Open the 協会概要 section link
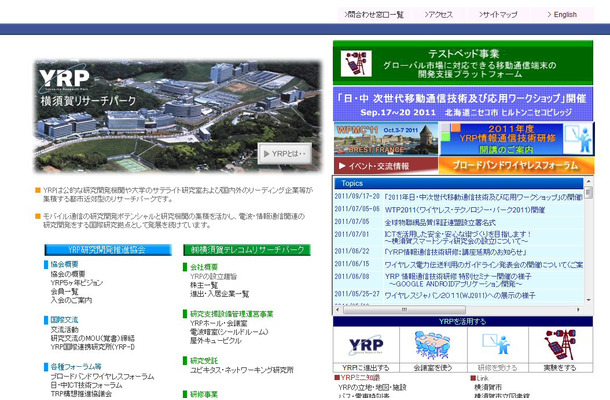Image resolution: width=610 pixels, height=400 pixels. 64,264
